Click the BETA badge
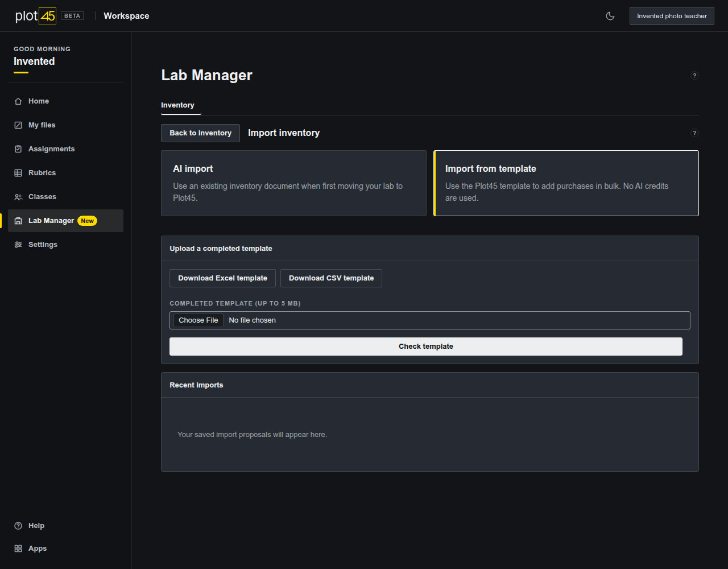 (72, 16)
